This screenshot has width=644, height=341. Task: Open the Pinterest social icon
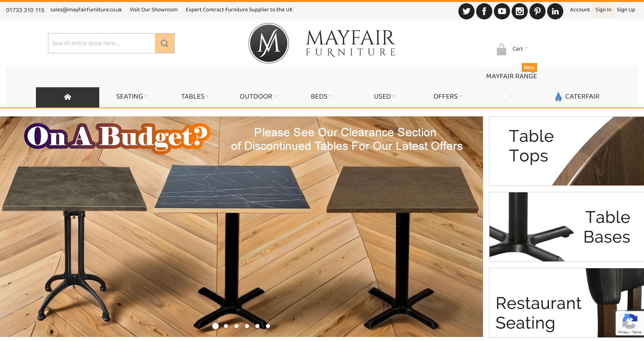537,11
